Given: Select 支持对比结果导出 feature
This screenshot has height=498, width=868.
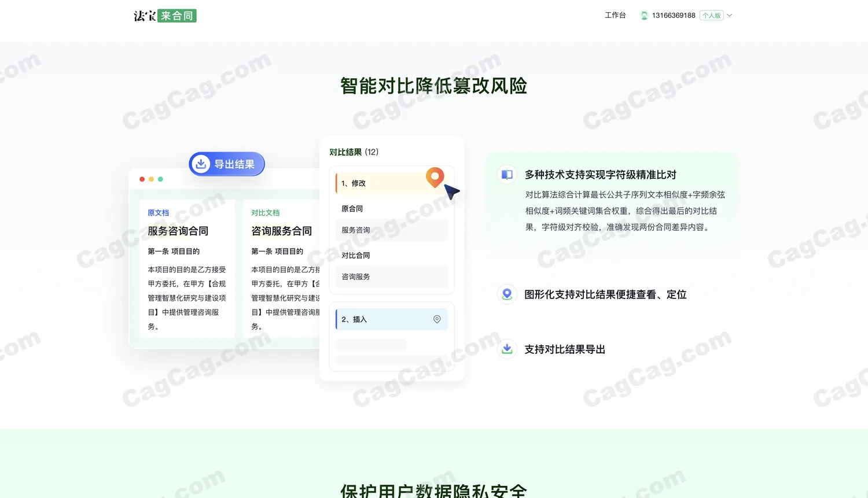Looking at the screenshot, I should pos(565,349).
